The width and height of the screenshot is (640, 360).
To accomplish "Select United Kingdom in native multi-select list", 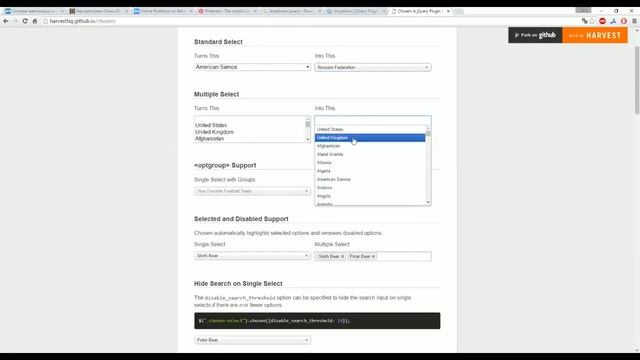I will [250, 132].
